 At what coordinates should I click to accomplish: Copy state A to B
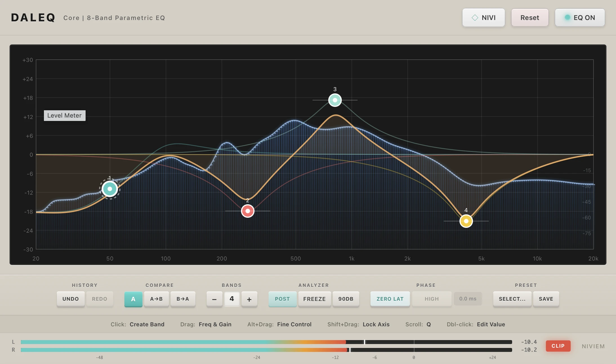point(157,299)
